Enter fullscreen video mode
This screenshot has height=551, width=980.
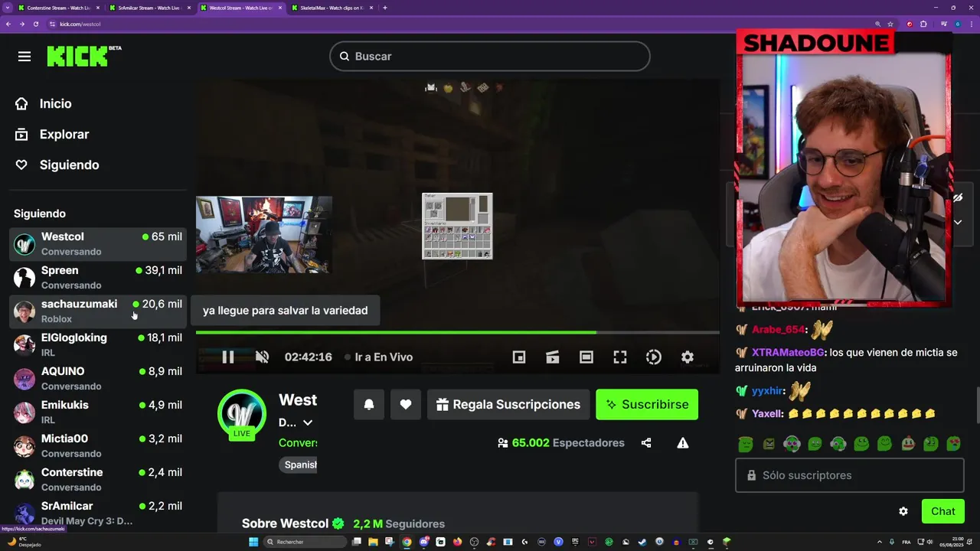pyautogui.click(x=620, y=357)
